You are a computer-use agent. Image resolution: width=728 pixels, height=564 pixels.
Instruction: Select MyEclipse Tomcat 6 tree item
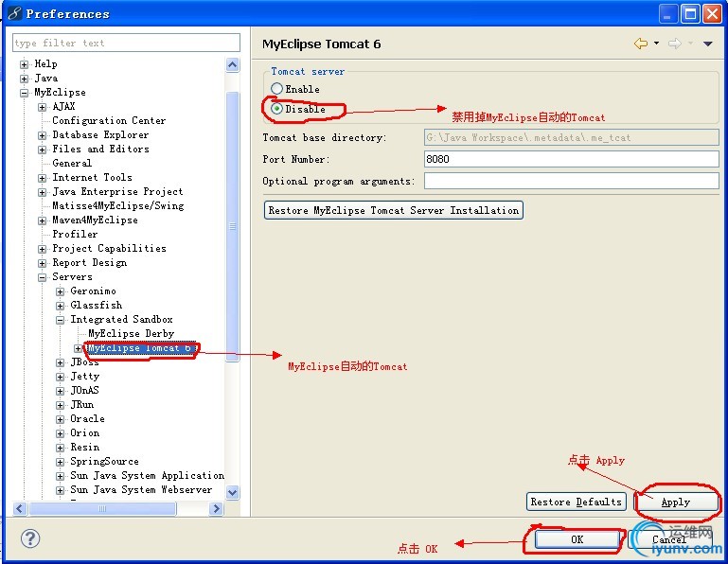tap(141, 348)
